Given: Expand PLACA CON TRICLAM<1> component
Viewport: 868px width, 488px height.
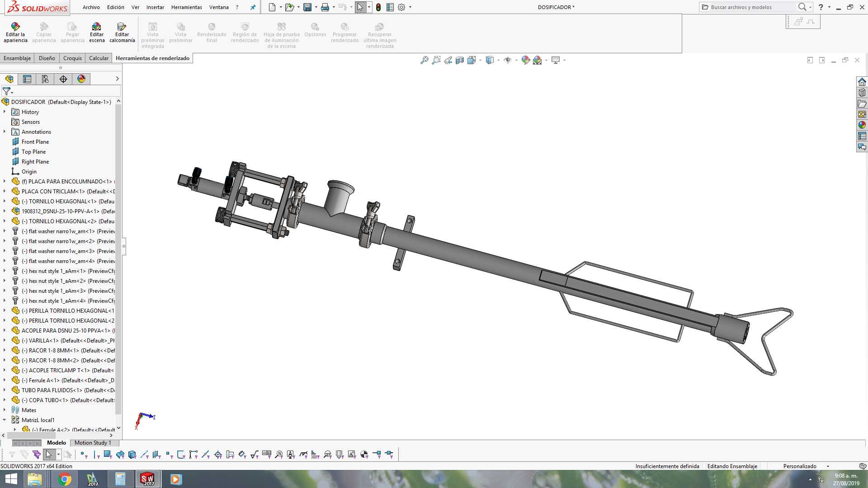Looking at the screenshot, I should tap(5, 191).
